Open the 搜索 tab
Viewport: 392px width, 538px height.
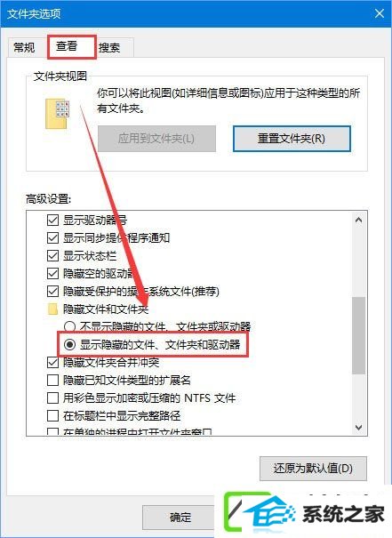pos(109,47)
